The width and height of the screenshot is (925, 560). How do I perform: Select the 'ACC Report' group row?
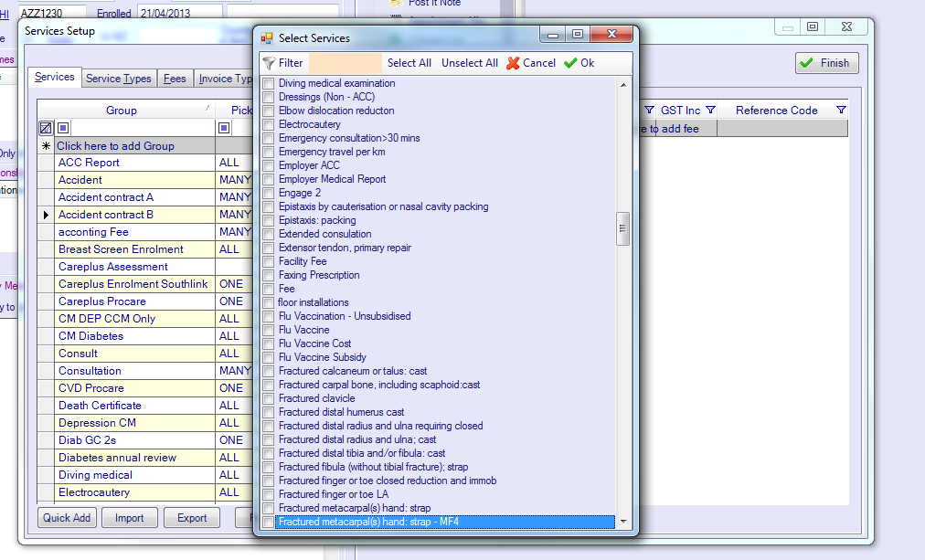pos(135,163)
